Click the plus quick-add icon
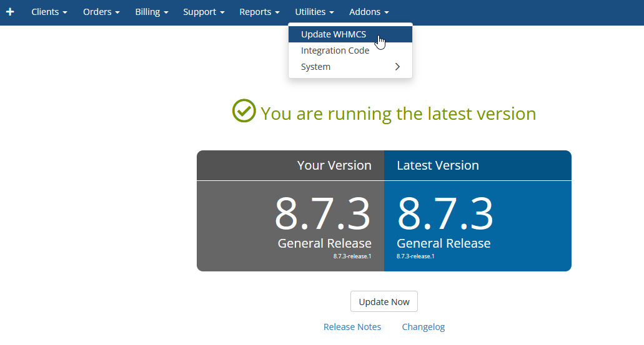Viewport: 644px width, 345px height. click(10, 12)
